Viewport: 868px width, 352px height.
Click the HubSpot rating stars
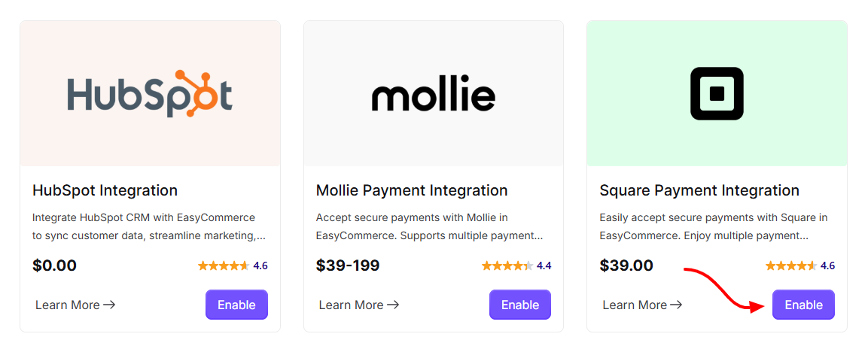click(224, 266)
